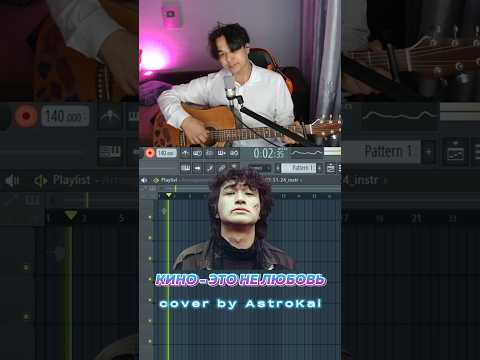Click the 'КИНО - ЭТО НЕ ЛЮБОВЬ' title text

coord(240,280)
